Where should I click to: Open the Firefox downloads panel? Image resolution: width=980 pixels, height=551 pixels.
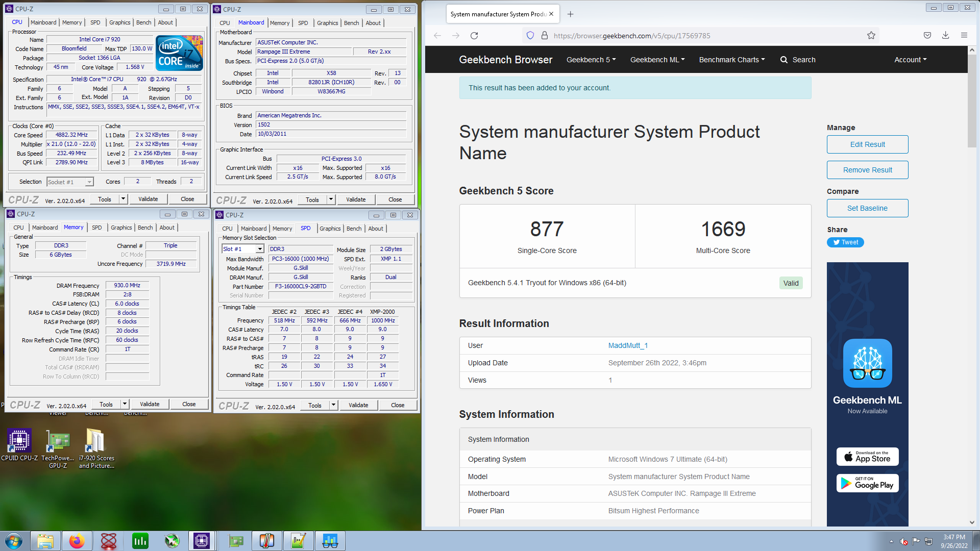pos(946,36)
